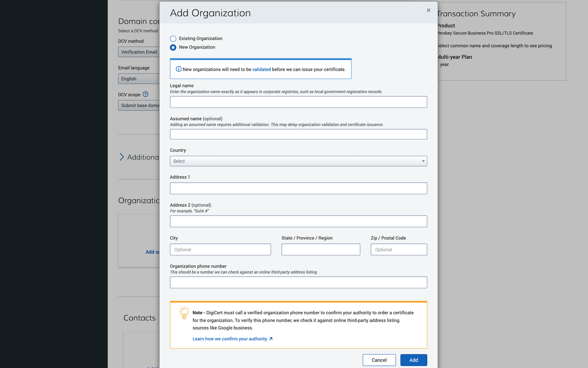Screen dimensions: 588x368
Task: Click the external link arrow beside authority link
Action: (x=271, y=339)
